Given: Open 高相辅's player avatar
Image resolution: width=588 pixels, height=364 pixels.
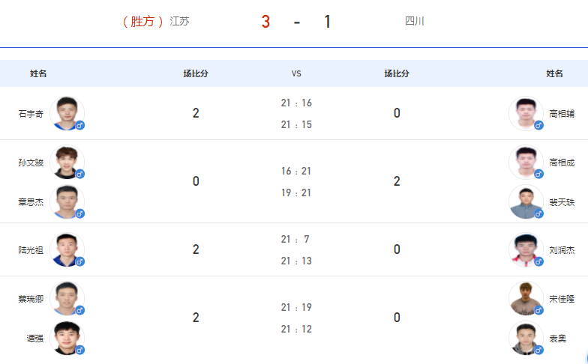Looking at the screenshot, I should coord(526,113).
